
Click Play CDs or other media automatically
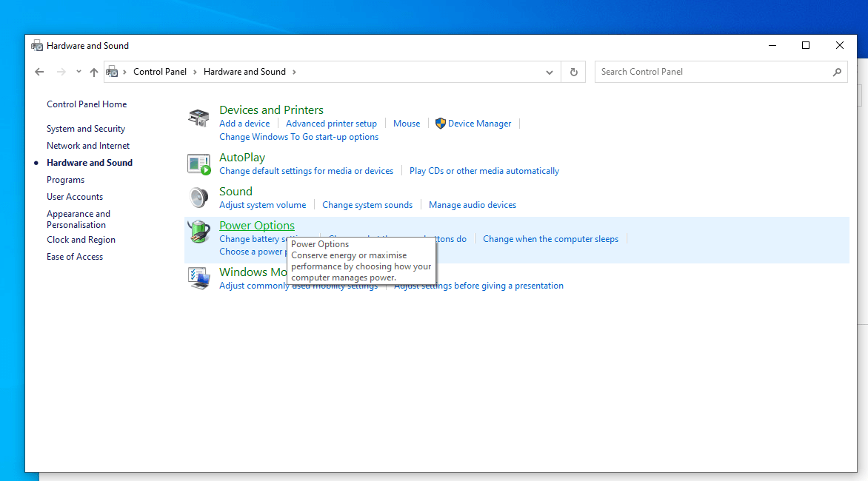coord(484,171)
